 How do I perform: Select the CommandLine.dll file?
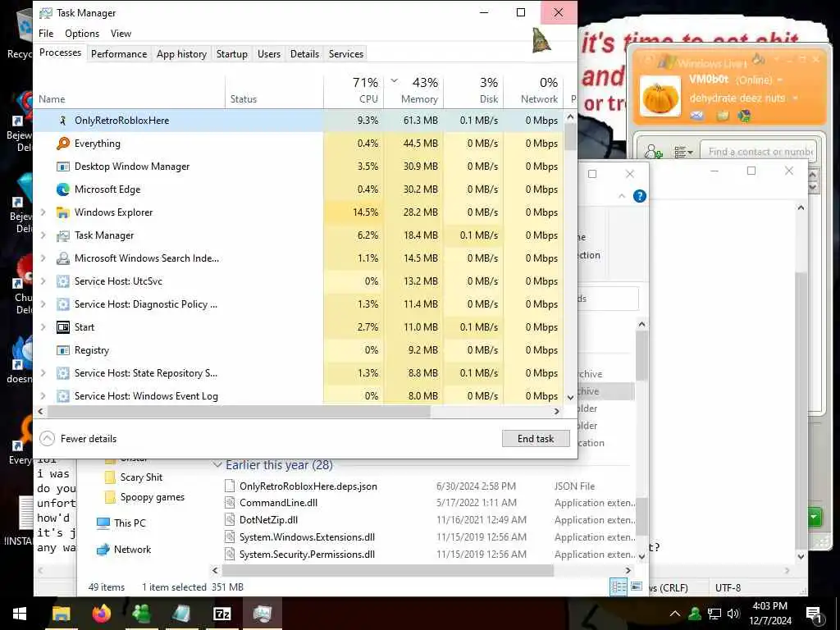click(x=278, y=503)
